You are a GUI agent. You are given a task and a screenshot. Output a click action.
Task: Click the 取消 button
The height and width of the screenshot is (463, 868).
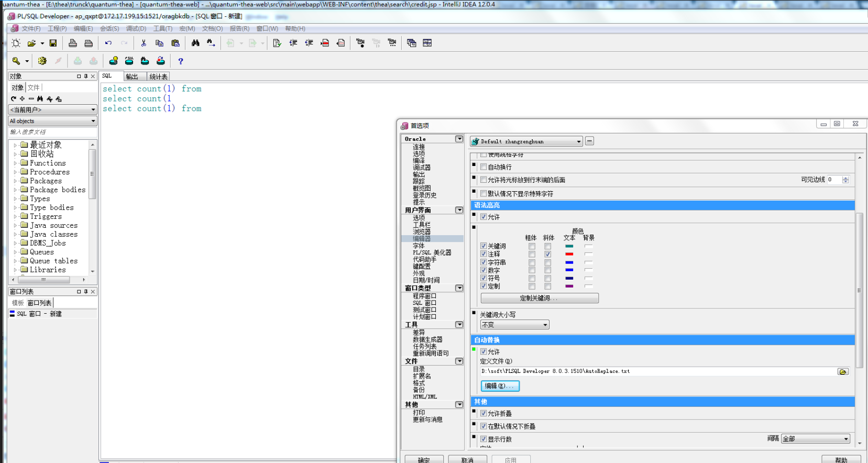pyautogui.click(x=467, y=460)
